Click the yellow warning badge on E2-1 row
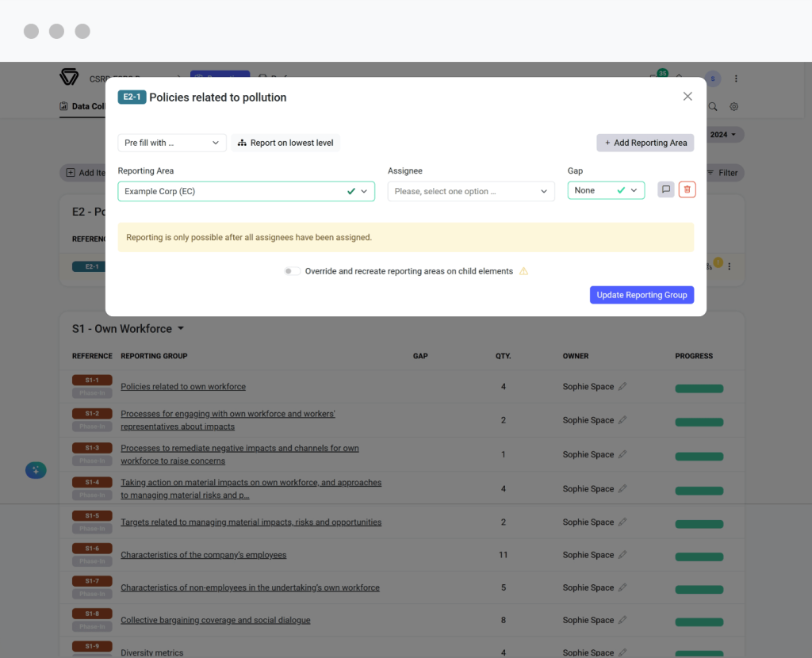The image size is (812, 658). 717,262
